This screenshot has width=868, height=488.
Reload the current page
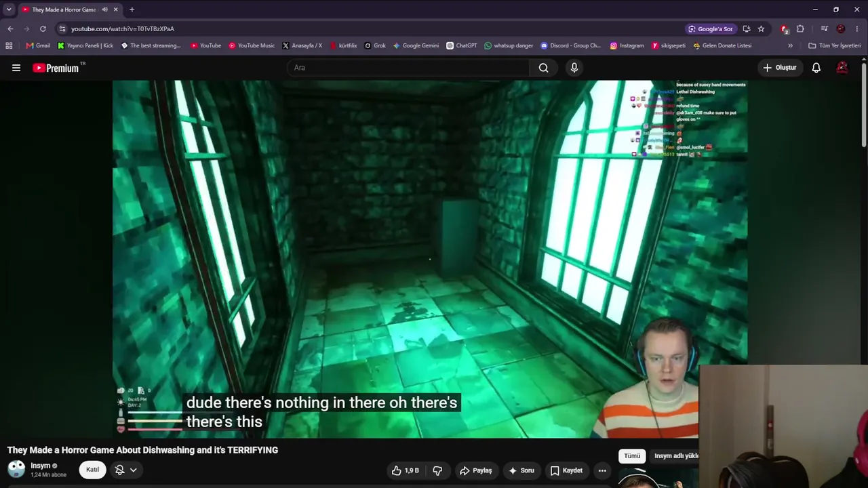point(43,28)
